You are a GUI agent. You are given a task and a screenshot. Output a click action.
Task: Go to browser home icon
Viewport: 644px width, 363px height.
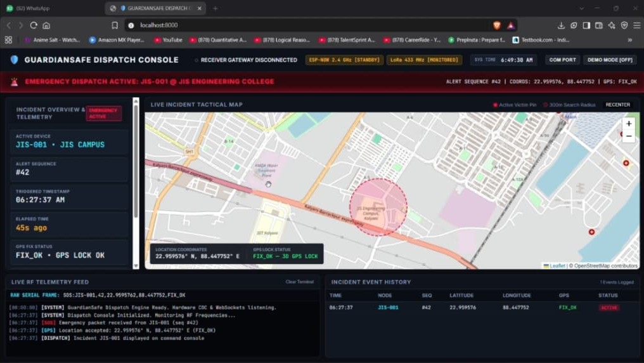(46, 25)
